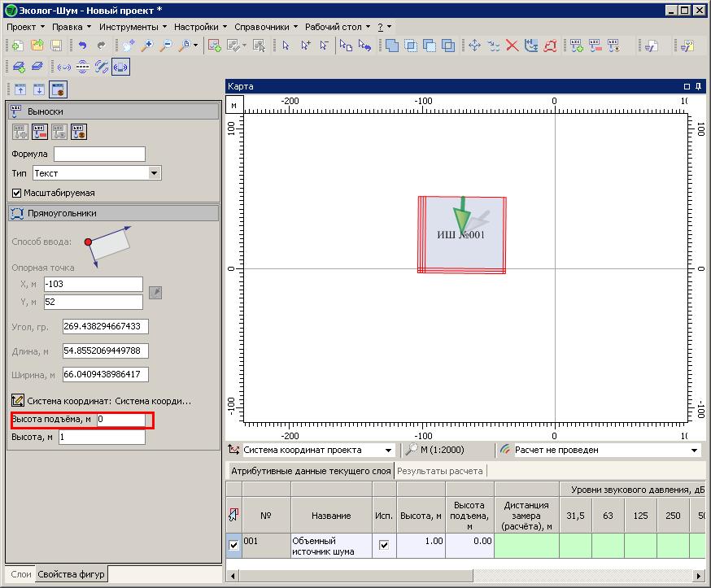The width and height of the screenshot is (711, 588).
Task: Expand the Система координат проекта dropdown
Action: pyautogui.click(x=388, y=450)
